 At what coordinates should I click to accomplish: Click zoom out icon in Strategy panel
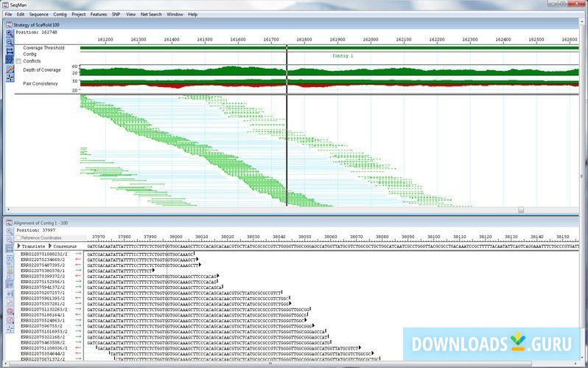coord(10,42)
